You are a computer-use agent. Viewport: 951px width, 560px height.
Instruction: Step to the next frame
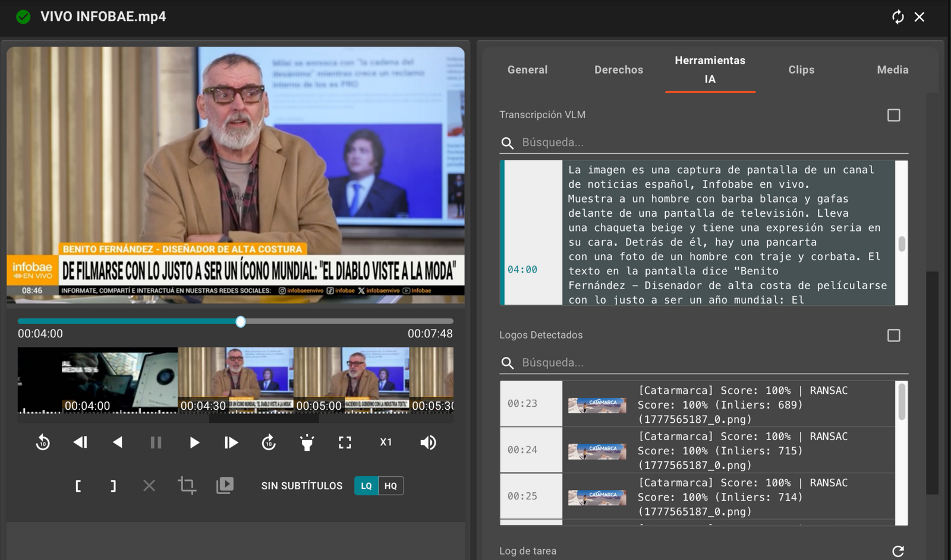click(x=231, y=442)
